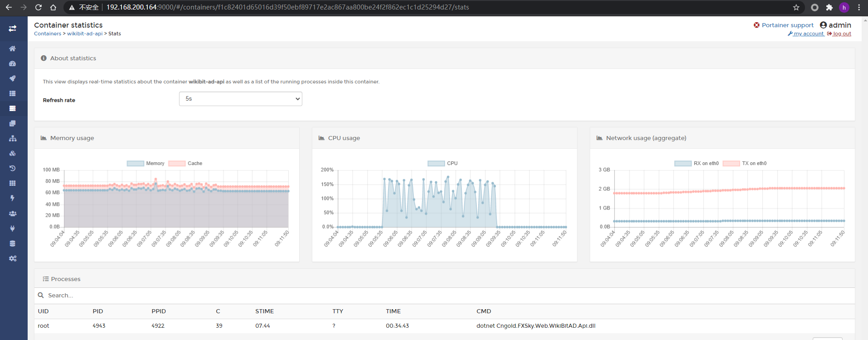Image resolution: width=868 pixels, height=340 pixels.
Task: Sort processes by the TIME column header
Action: click(393, 311)
